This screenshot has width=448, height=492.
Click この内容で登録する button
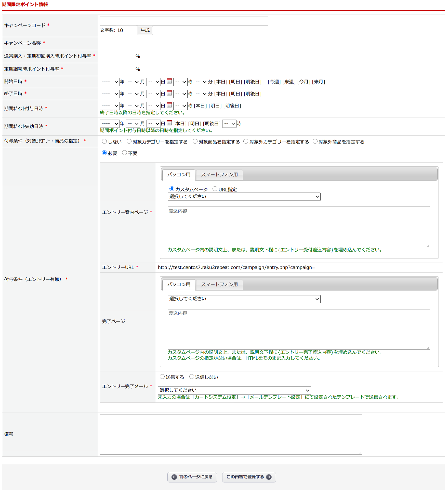pyautogui.click(x=249, y=477)
